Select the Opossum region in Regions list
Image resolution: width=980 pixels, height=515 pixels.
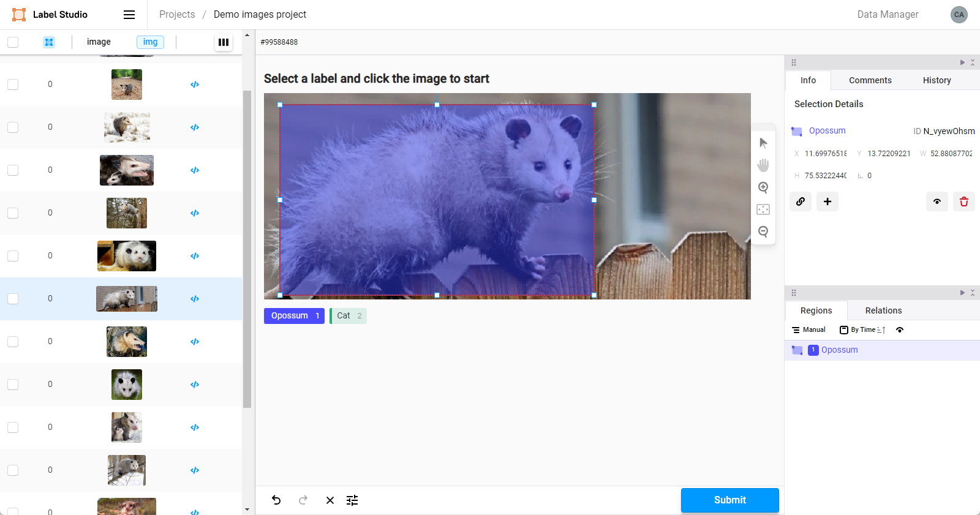coord(882,350)
